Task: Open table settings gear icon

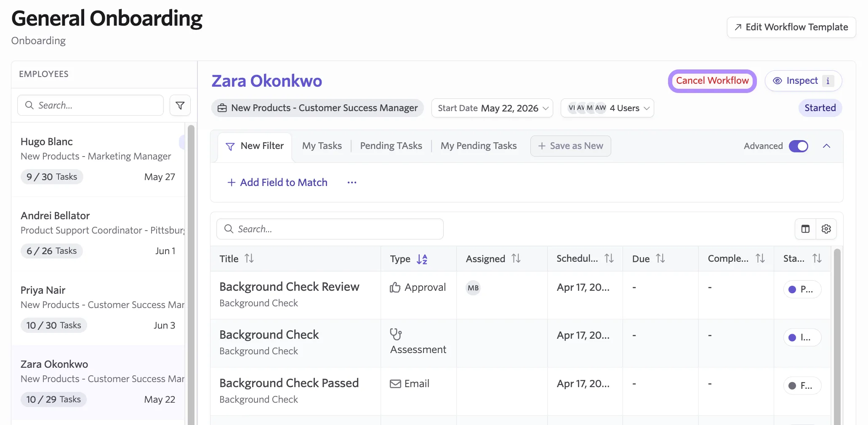Action: coord(826,229)
